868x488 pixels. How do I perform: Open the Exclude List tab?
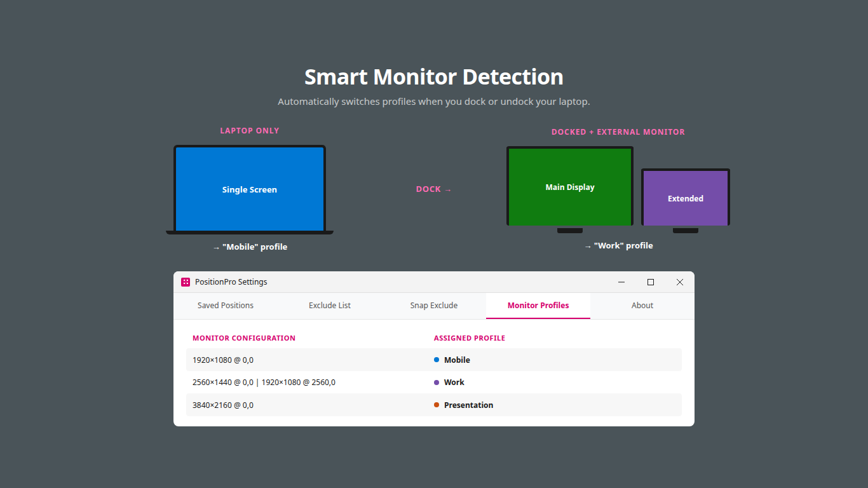(x=329, y=305)
